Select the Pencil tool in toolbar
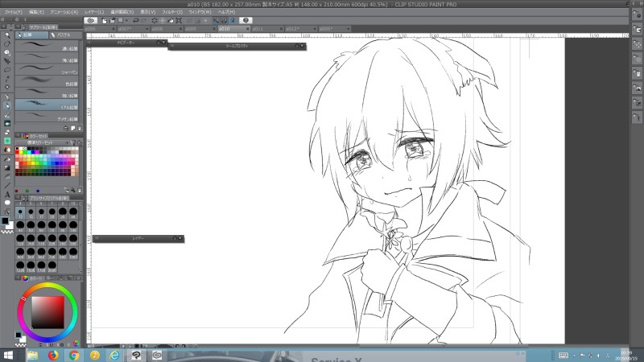This screenshot has width=644, height=362. (x=7, y=106)
